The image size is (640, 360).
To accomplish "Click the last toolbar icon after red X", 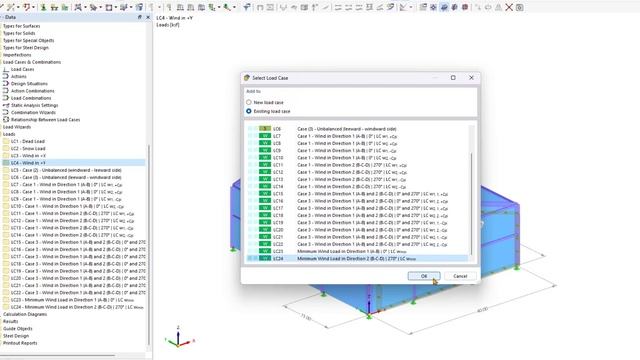I will [x=520, y=7].
